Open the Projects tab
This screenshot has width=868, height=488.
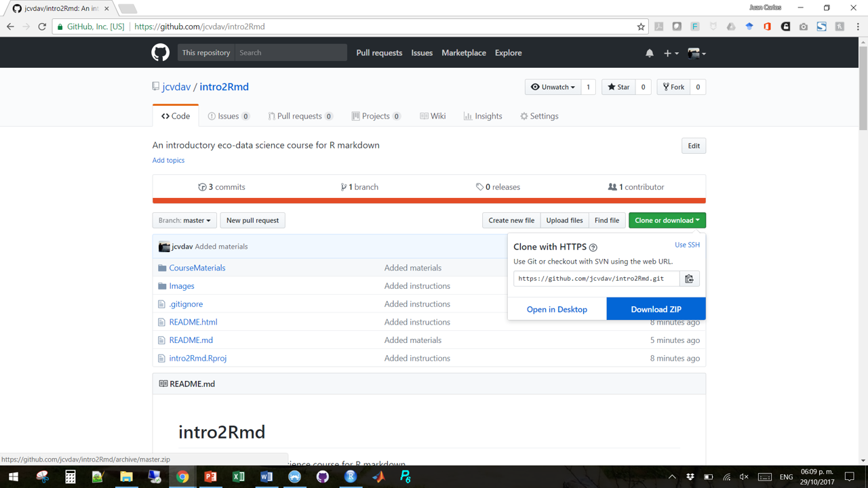point(376,116)
